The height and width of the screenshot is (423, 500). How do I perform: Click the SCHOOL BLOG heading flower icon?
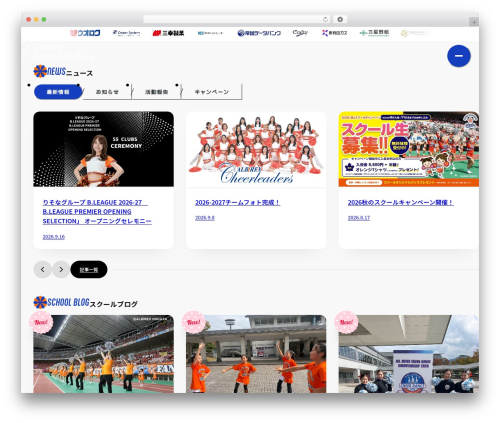tap(40, 302)
